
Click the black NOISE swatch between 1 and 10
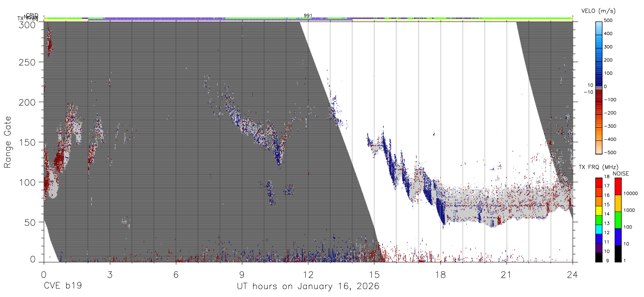point(618,254)
